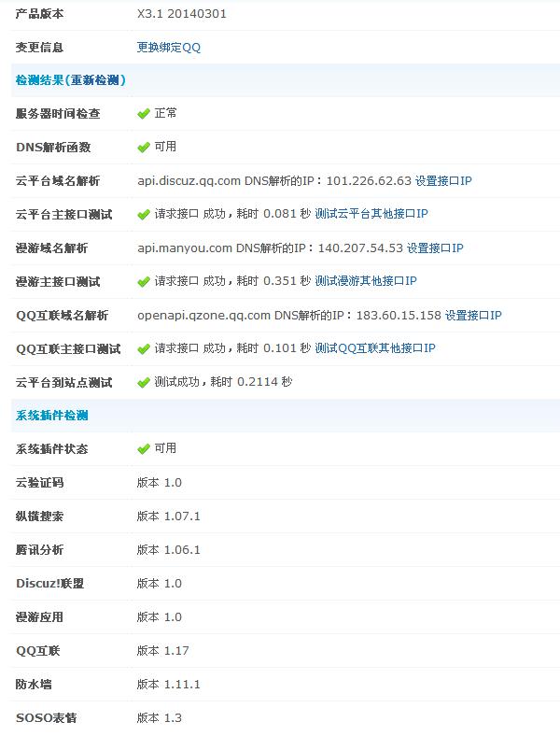Click green check icon beside 正常
Image resolution: width=560 pixels, height=736 pixels.
pos(144,114)
